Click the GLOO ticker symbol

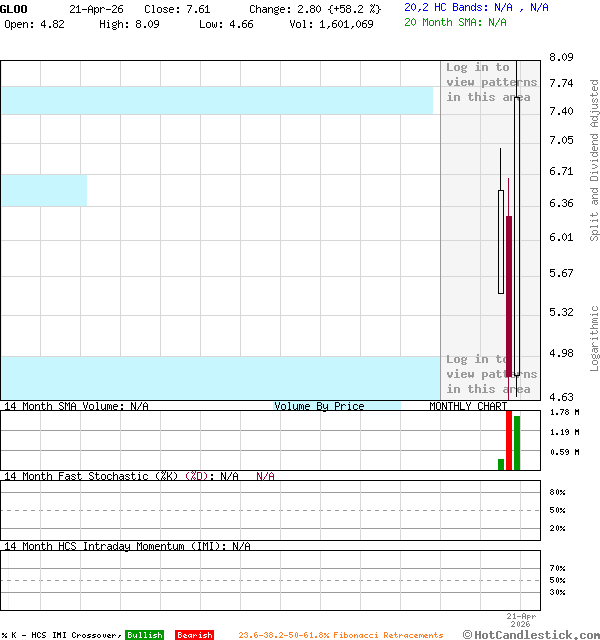14,8
